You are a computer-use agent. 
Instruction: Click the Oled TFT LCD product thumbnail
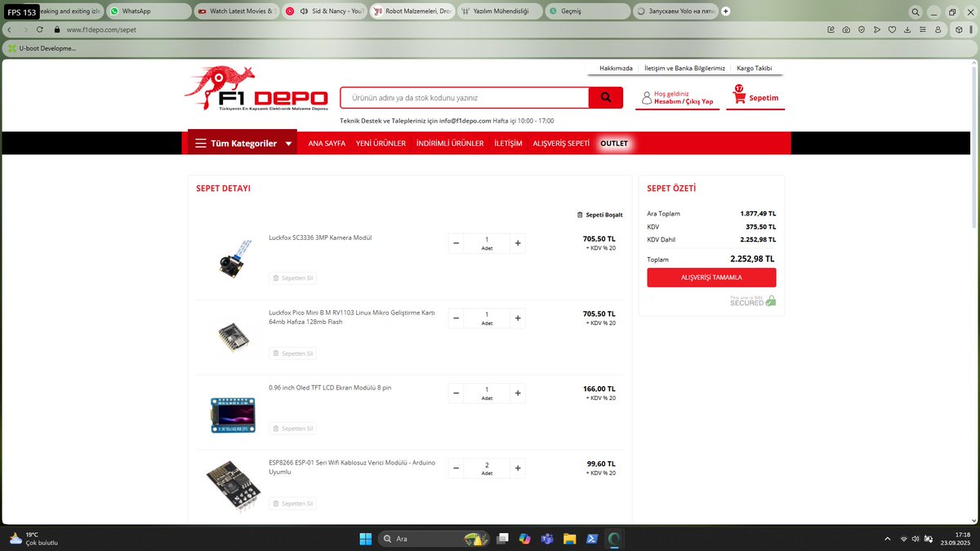[233, 414]
